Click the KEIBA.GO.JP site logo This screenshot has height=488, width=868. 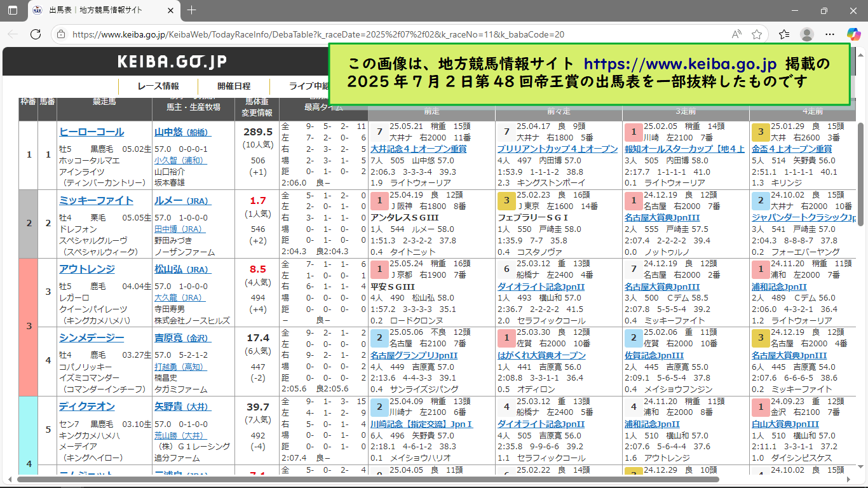[x=172, y=62]
